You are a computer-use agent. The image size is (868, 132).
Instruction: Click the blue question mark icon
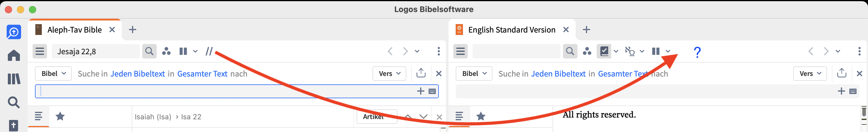point(697,52)
